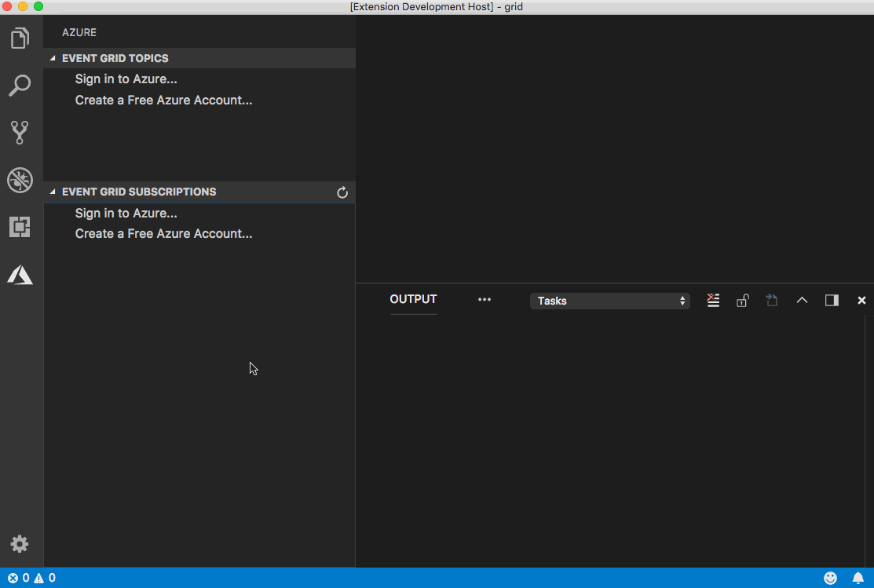Show errors count in status bar

click(18, 578)
